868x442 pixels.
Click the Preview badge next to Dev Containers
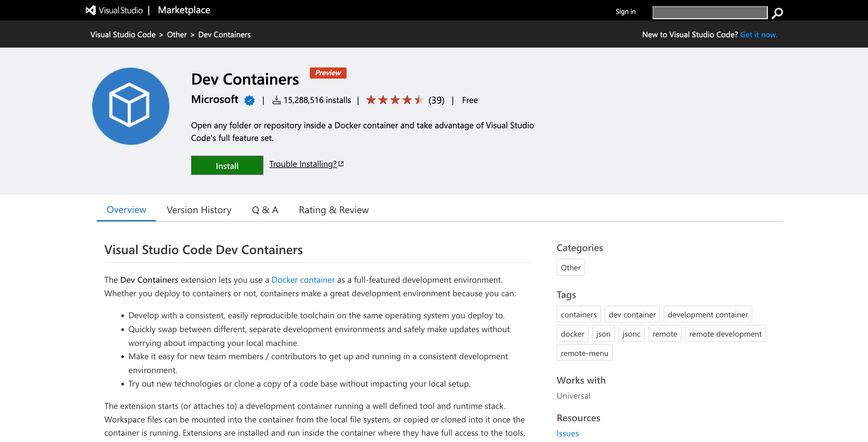328,73
